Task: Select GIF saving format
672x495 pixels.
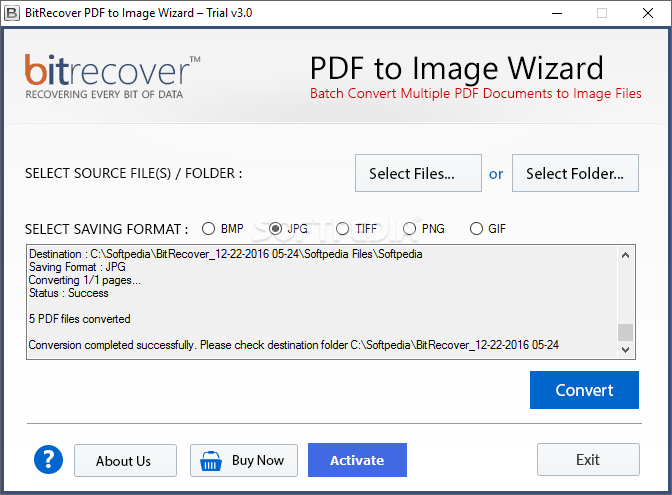Action: [488, 229]
